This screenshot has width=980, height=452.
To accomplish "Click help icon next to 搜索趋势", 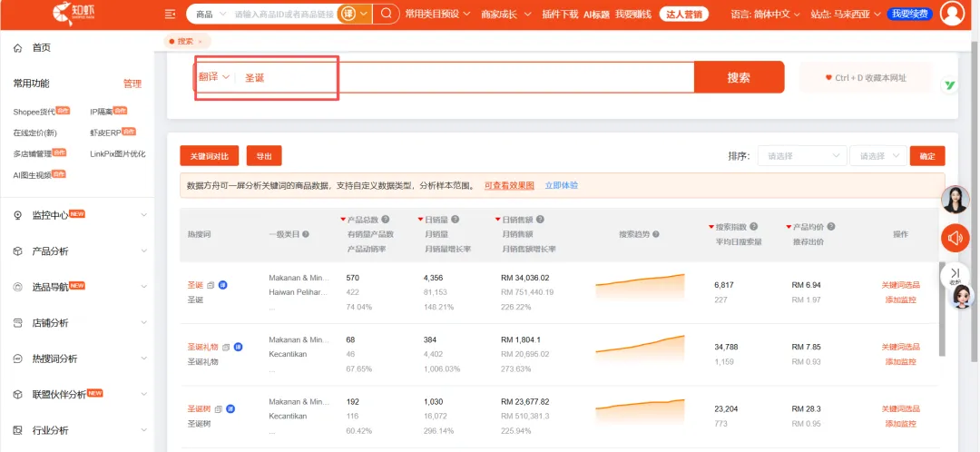I will [x=656, y=234].
